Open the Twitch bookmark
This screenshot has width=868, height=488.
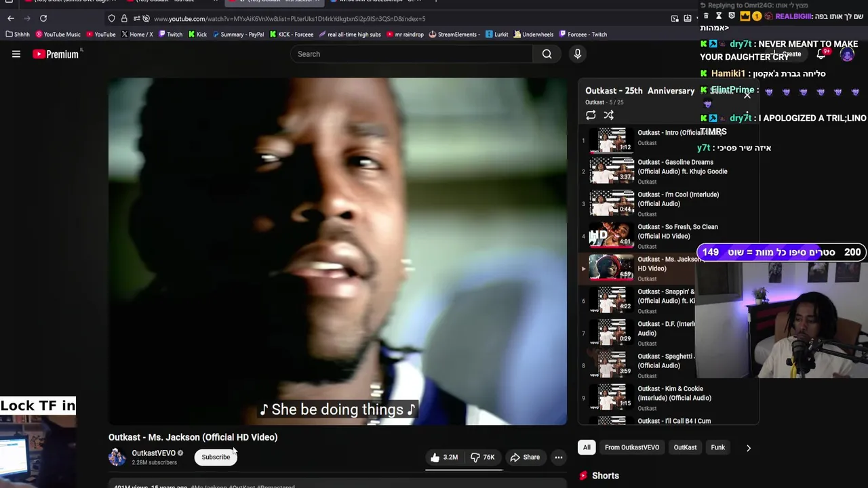(170, 35)
